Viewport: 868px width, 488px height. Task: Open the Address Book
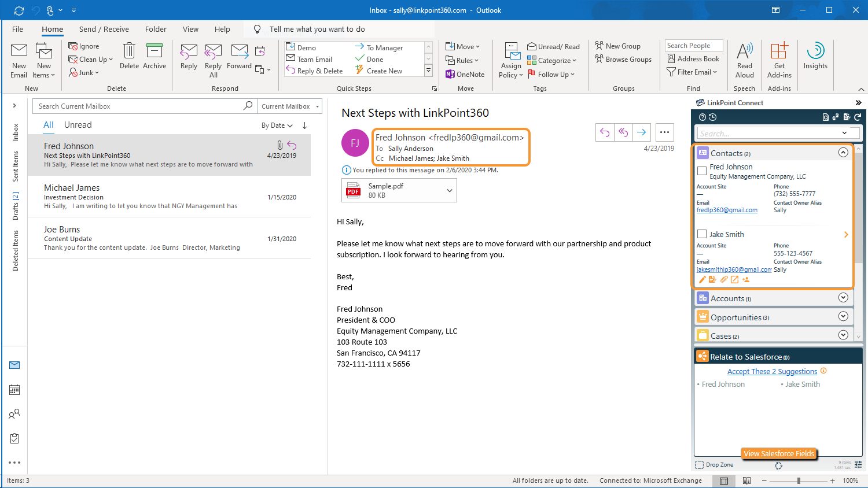(693, 58)
